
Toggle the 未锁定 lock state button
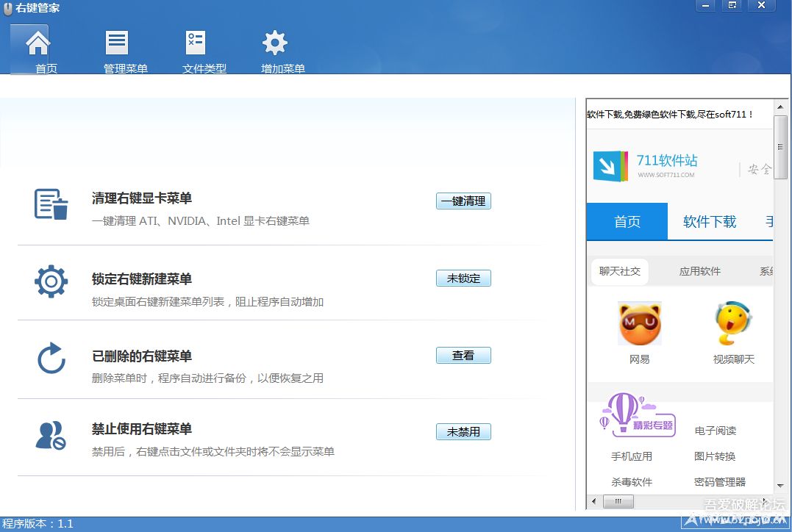point(463,278)
